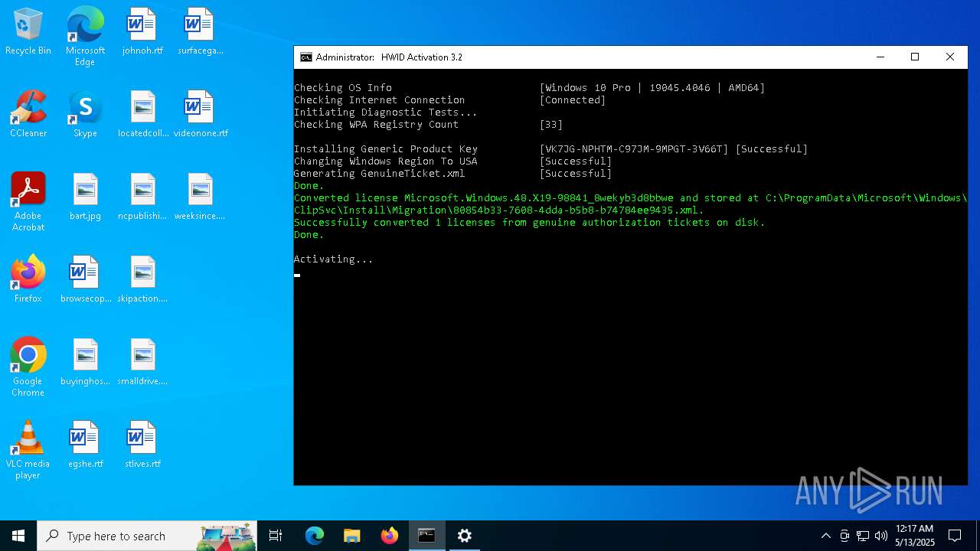Select the locatedcoll... image file
Screen dimensions: 980x551
(x=142, y=115)
